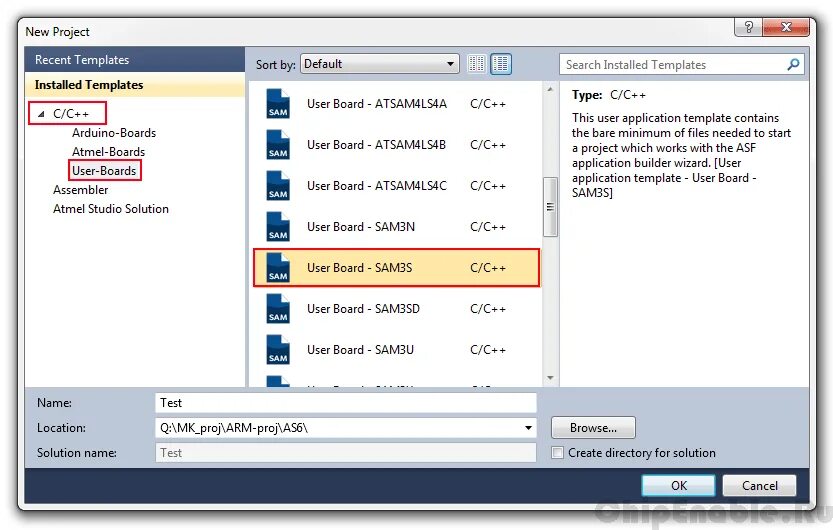Focus the Name field containing Test
This screenshot has height=530, width=833.
point(346,403)
